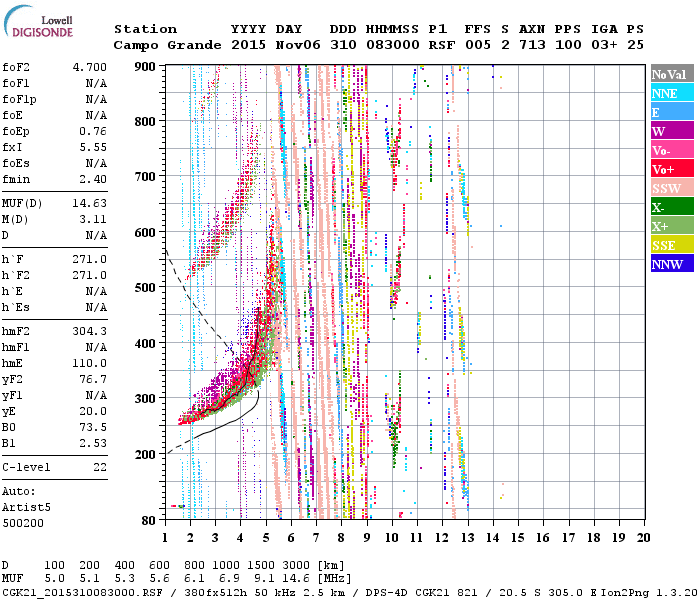Viewport: 700px width, 600px height.
Task: Click the MUF value 14.6 in bottom table
Action: tap(296, 579)
